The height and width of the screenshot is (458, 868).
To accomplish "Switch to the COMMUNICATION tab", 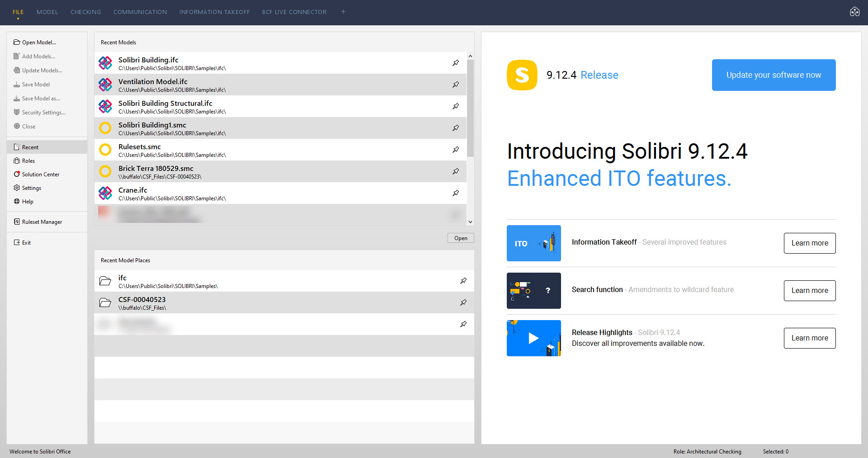I will (140, 12).
